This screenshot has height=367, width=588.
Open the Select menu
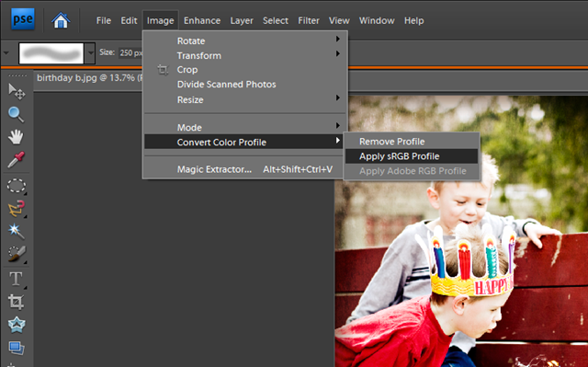pyautogui.click(x=276, y=20)
